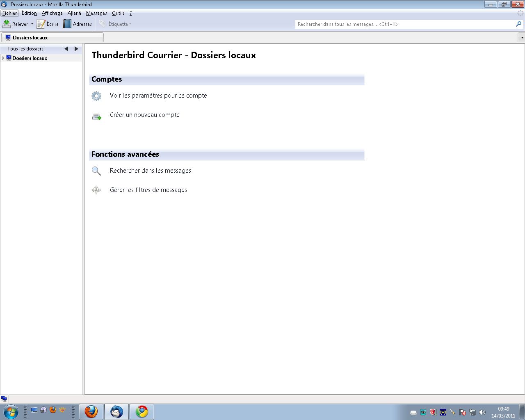Click the orange crown quick launch icon
Viewport: 525px width, 420px height.
tap(62, 410)
